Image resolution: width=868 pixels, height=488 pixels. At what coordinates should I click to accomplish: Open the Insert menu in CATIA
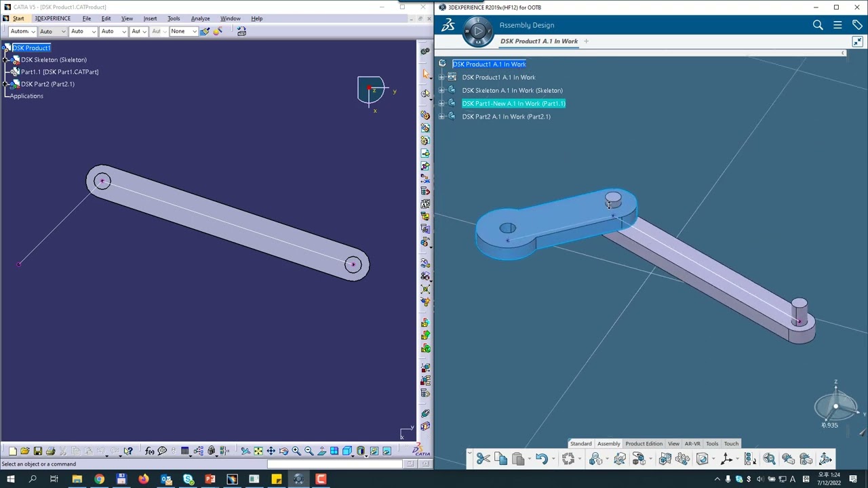(x=150, y=18)
